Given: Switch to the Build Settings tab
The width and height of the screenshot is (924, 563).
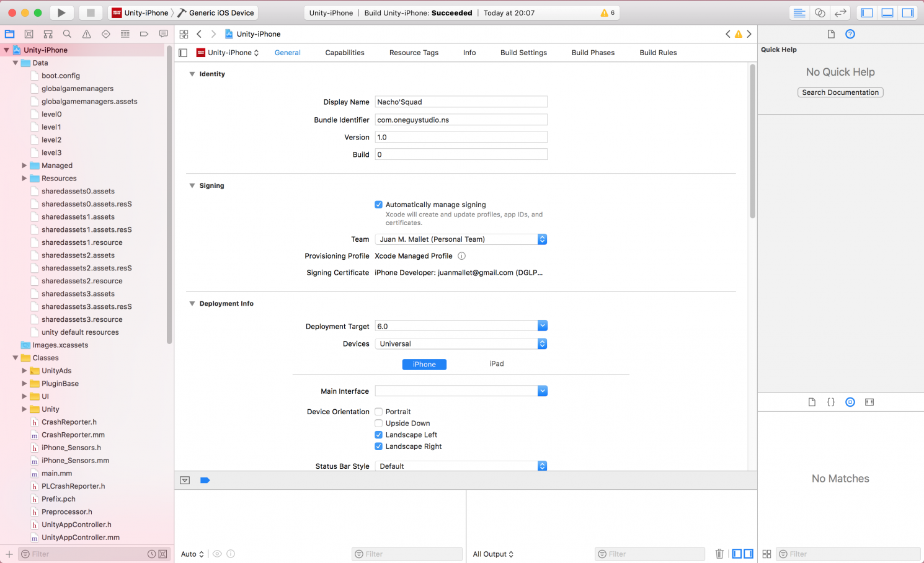Looking at the screenshot, I should (523, 53).
